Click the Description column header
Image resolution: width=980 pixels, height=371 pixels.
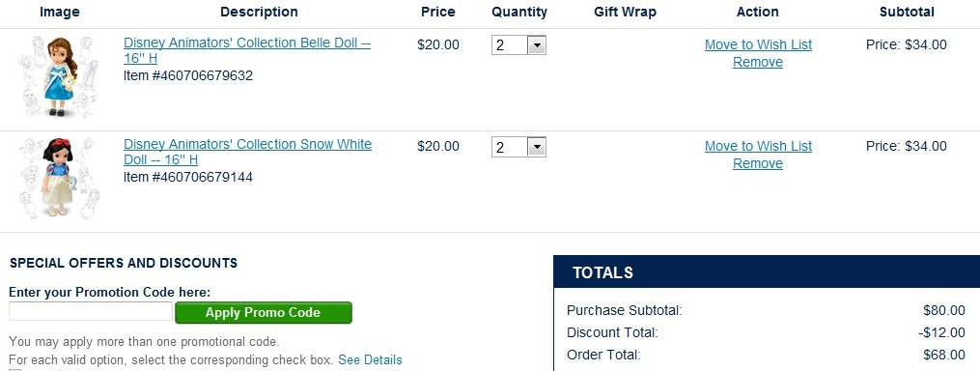[x=259, y=12]
